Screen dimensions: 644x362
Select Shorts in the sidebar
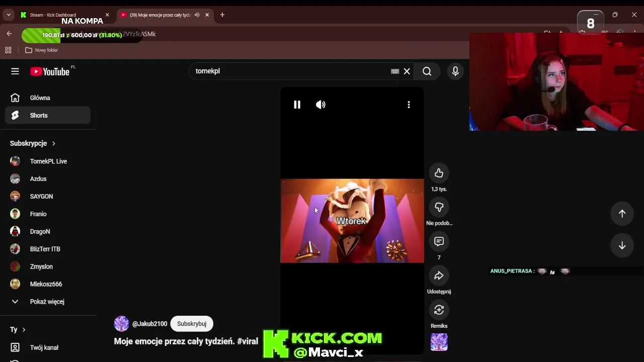48,116
